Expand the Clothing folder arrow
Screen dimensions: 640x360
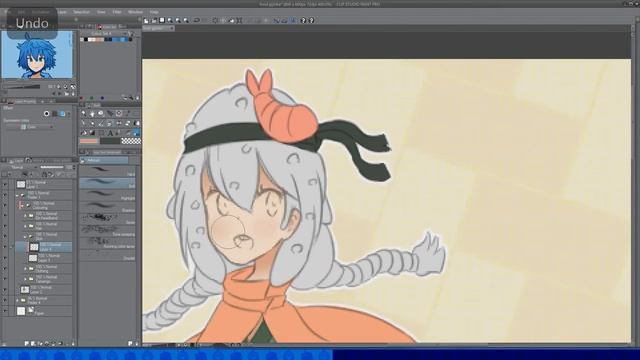25,269
